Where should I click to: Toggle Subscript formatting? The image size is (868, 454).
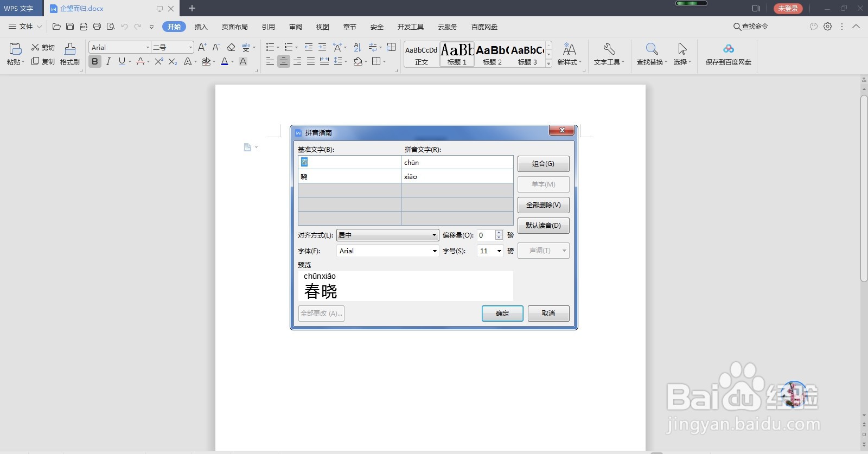(173, 62)
